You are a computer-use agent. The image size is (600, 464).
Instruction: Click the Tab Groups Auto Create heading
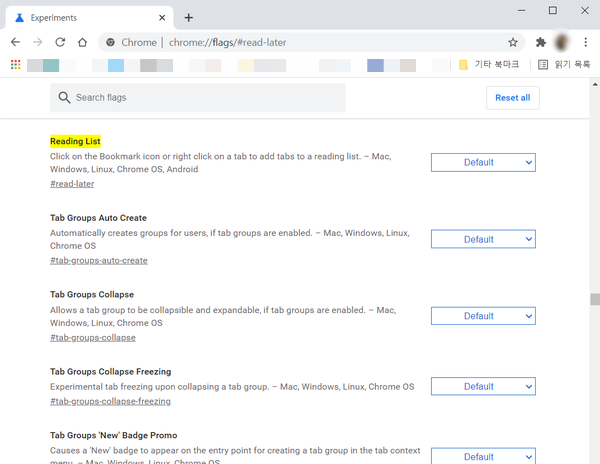tap(98, 218)
